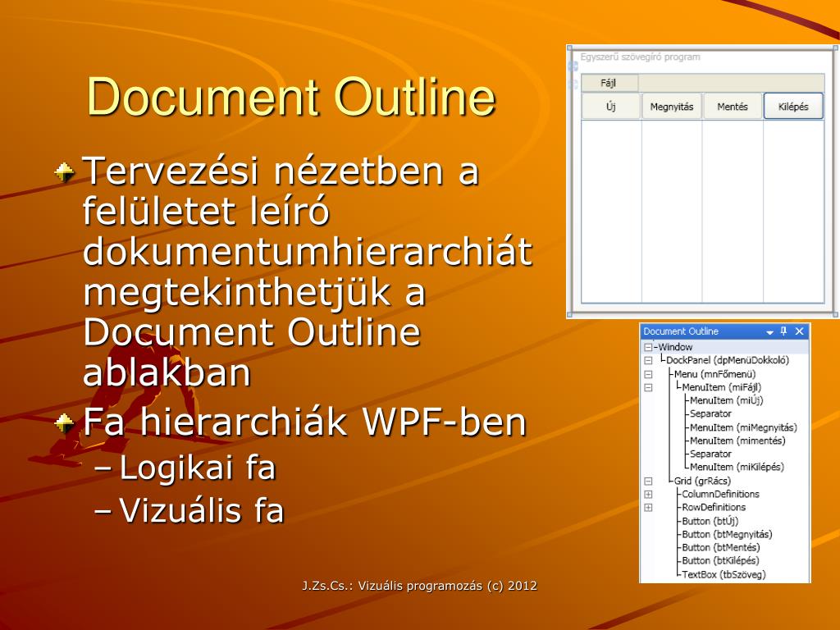
Task: Expand the ColumnDefinitions node
Action: point(648,494)
